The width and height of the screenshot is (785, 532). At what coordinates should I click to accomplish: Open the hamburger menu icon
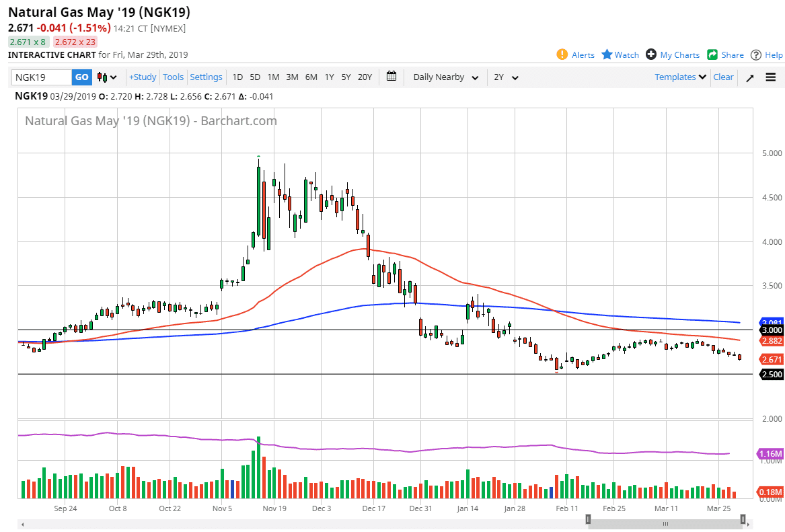pos(771,77)
